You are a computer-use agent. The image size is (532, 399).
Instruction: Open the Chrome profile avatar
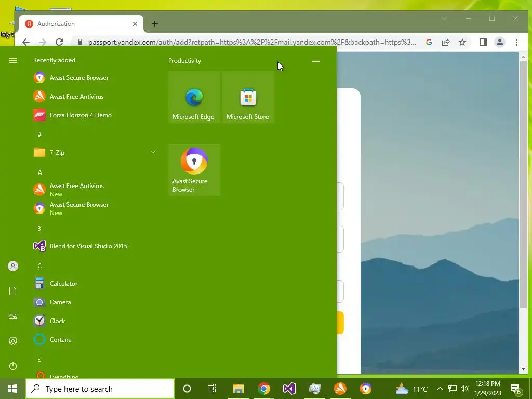click(x=500, y=42)
